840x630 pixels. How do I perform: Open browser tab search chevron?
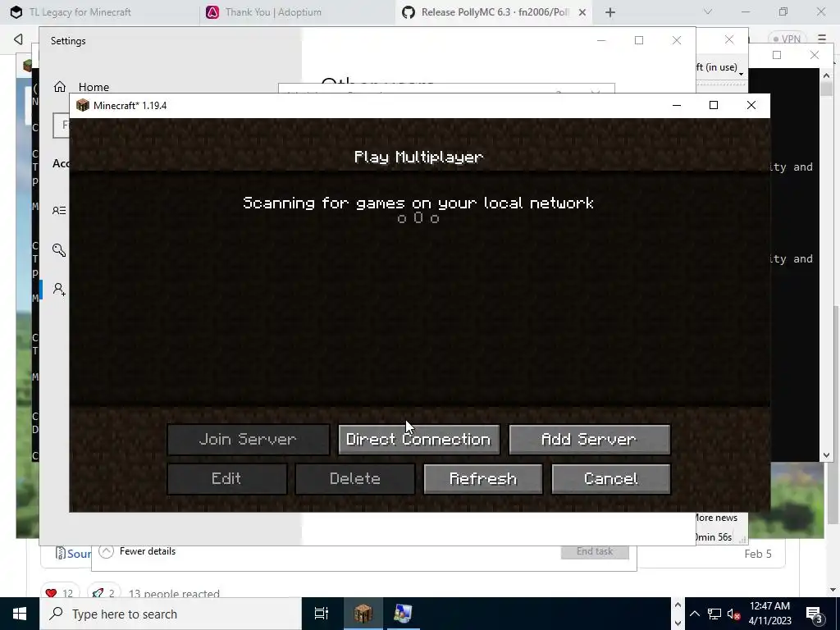tap(708, 11)
